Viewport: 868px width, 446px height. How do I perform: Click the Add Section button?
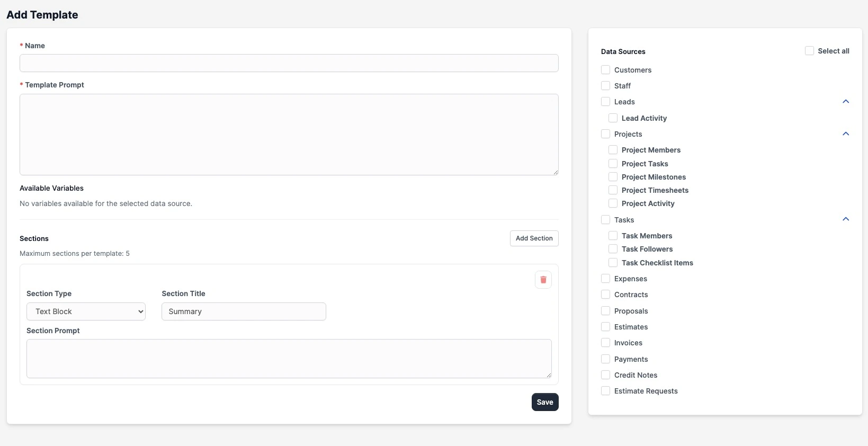click(x=534, y=238)
